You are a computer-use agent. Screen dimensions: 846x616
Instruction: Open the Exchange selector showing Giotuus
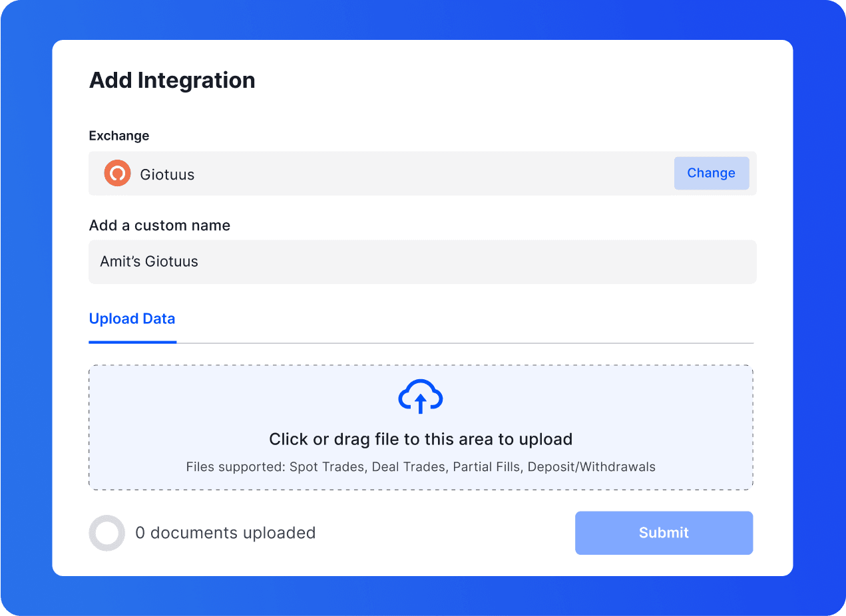pos(711,174)
